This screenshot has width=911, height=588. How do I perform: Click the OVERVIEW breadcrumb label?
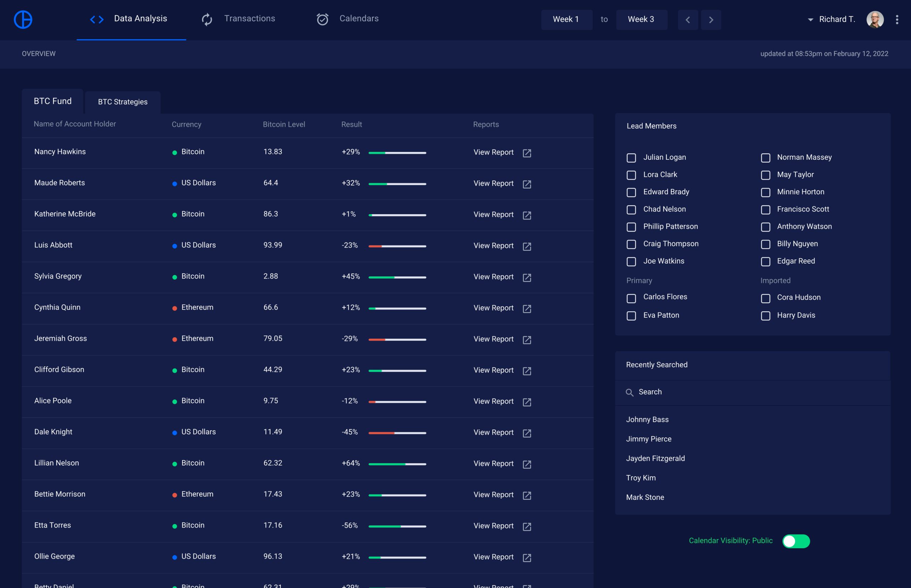point(38,53)
